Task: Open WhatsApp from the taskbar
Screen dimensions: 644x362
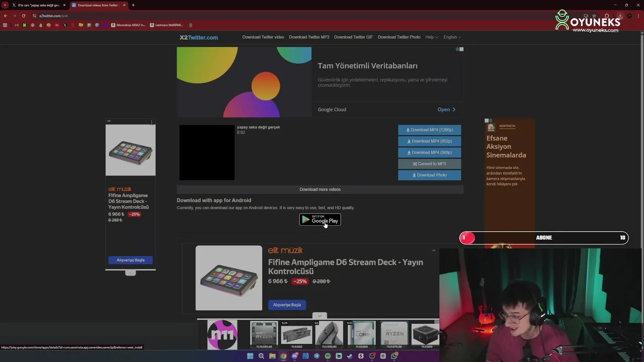Action: (x=394, y=356)
